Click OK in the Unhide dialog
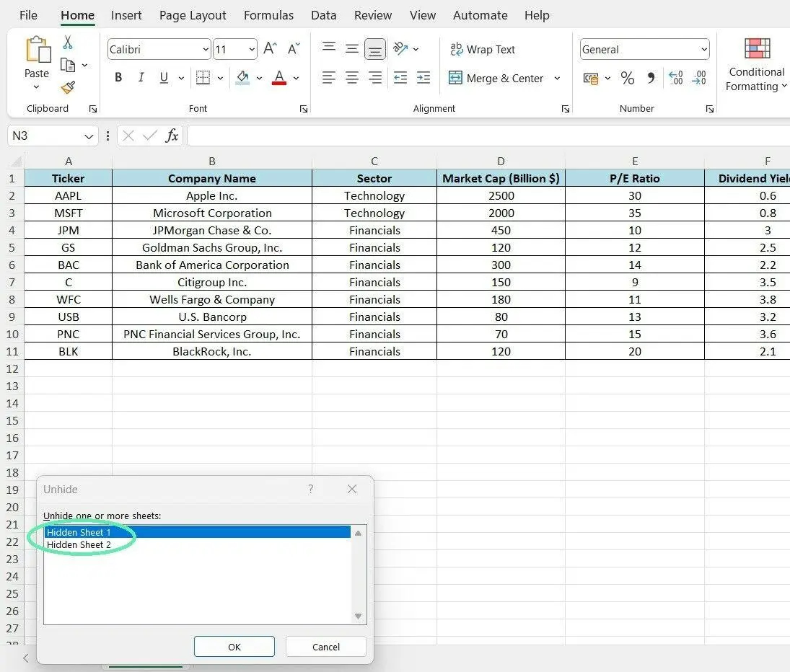 tap(234, 646)
